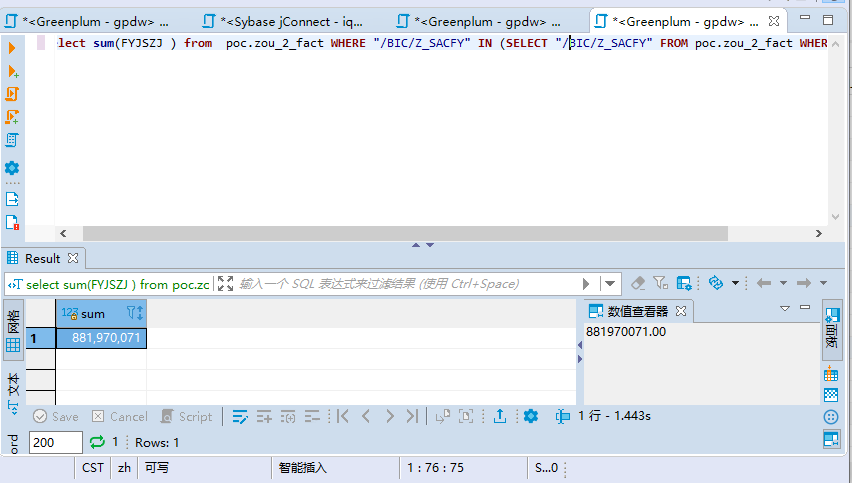Add new row icon in bottom toolbar
This screenshot has width=852, height=483.
264,417
